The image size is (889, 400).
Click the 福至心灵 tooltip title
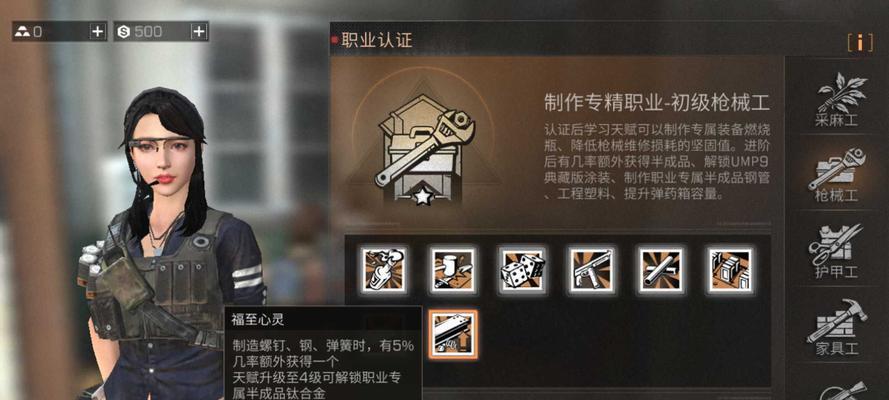(x=257, y=320)
